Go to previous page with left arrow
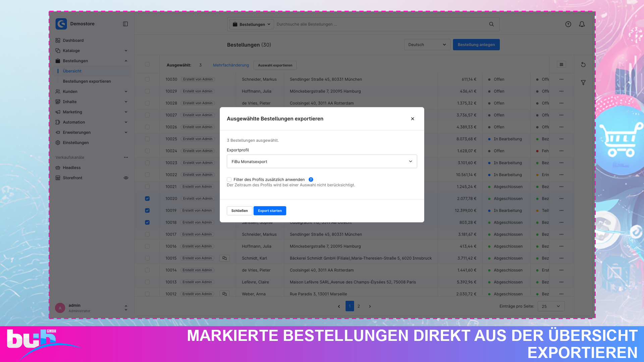Image resolution: width=644 pixels, height=362 pixels. coord(339,306)
